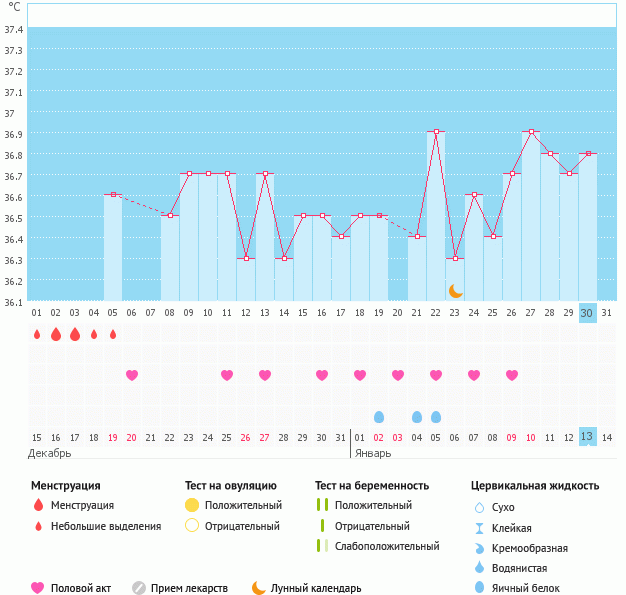The image size is (626, 595).
Task: Click the yellow positive ovulation test circle
Action: pos(192,505)
